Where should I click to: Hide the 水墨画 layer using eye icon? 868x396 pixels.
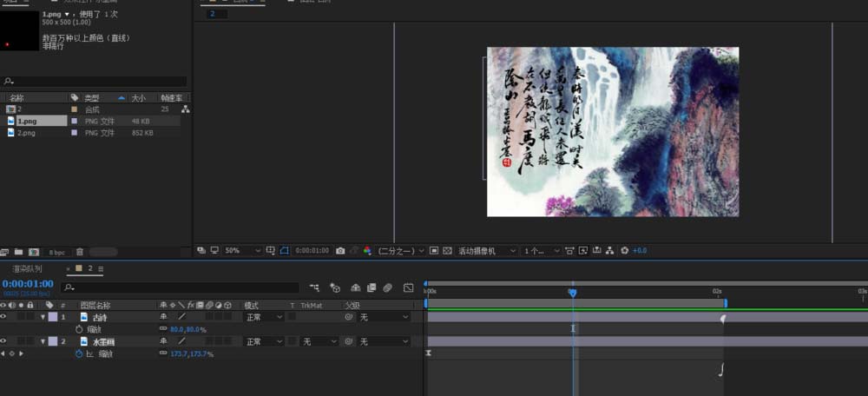3,342
